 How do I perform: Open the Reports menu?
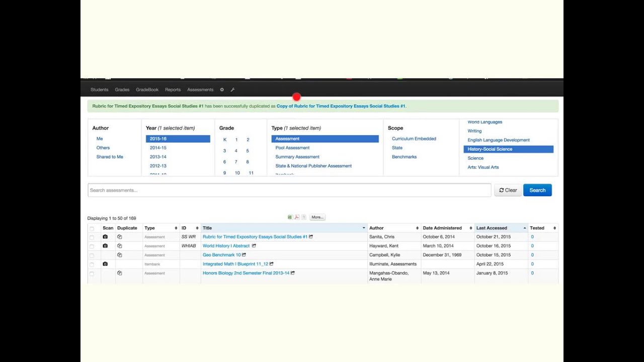click(173, 89)
